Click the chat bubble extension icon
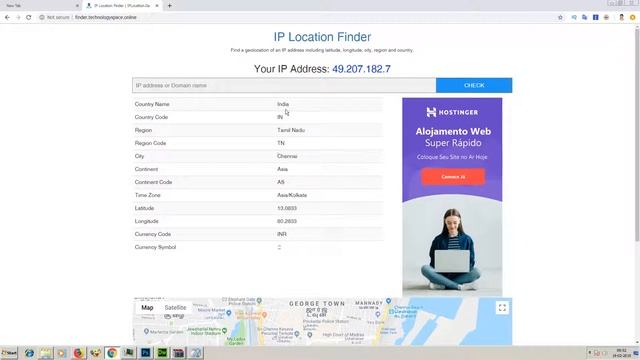Viewport: 640px width, 360px height. pyautogui.click(x=574, y=17)
